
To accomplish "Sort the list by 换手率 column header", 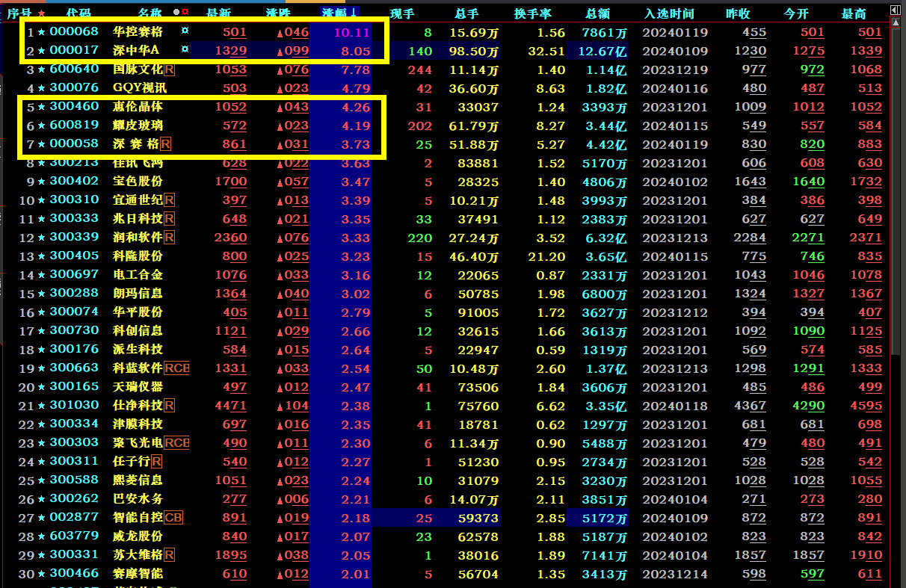I will click(532, 13).
